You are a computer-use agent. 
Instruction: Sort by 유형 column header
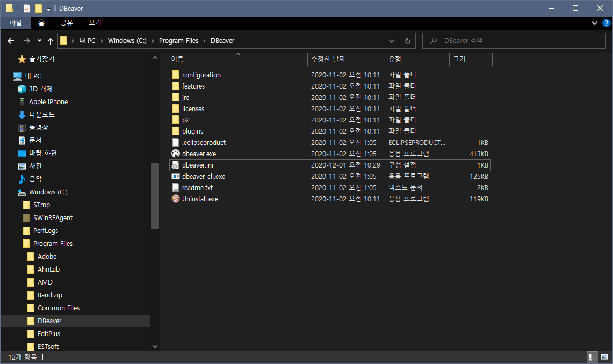(417, 60)
